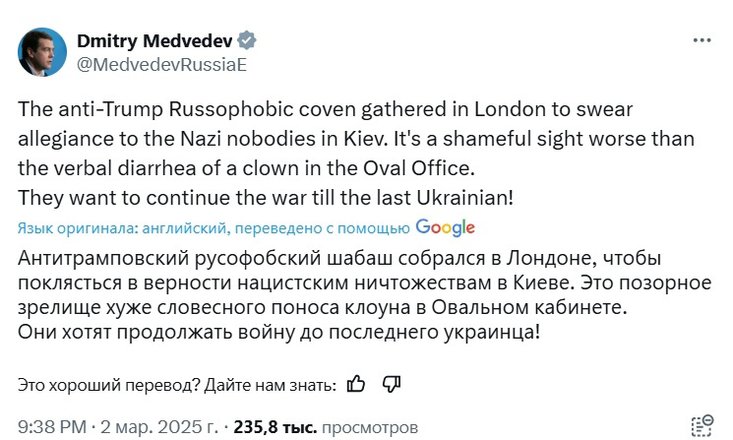Viewport: 733px width, 440px height.
Task: Click the Google translation attribution logo
Action: pyautogui.click(x=445, y=228)
